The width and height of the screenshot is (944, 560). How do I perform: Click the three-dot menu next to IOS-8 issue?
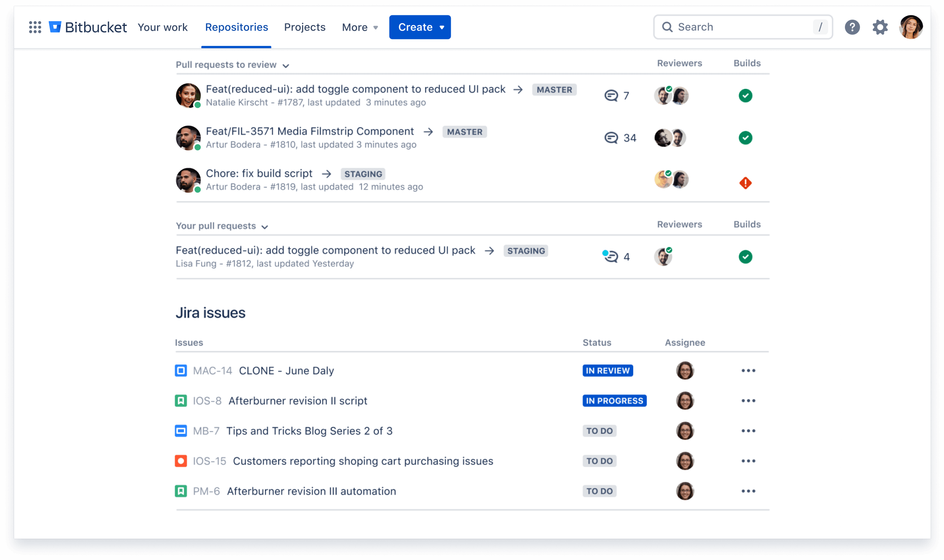coord(749,401)
